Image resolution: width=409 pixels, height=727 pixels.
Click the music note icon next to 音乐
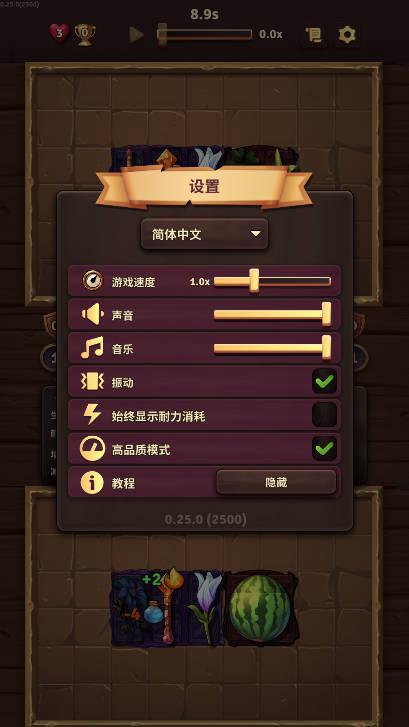[x=92, y=348]
